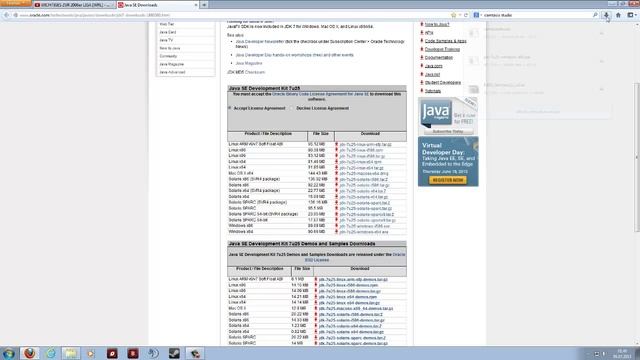Screen dimensions: 640x360
Task: Open Developer Training link
Action: point(442,49)
